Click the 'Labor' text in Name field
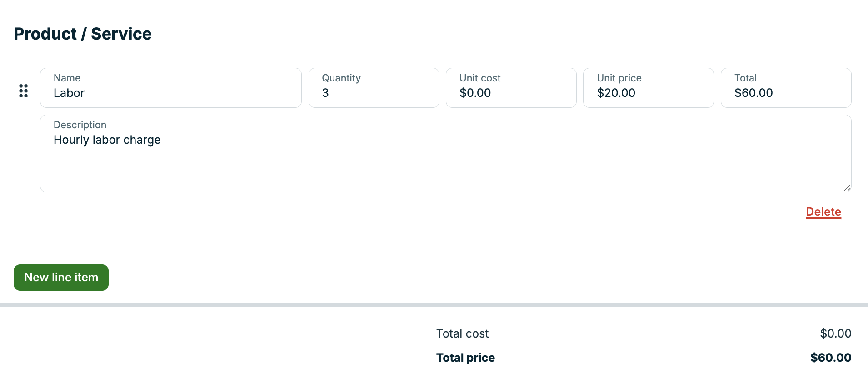Viewport: 868px width, 384px height. [x=69, y=93]
